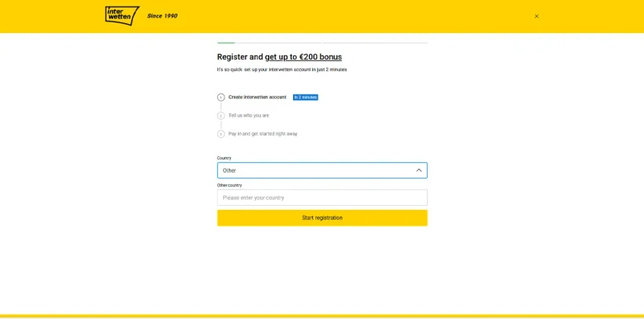
Task: Select step 2 circle for Tell us who you are
Action: click(221, 116)
